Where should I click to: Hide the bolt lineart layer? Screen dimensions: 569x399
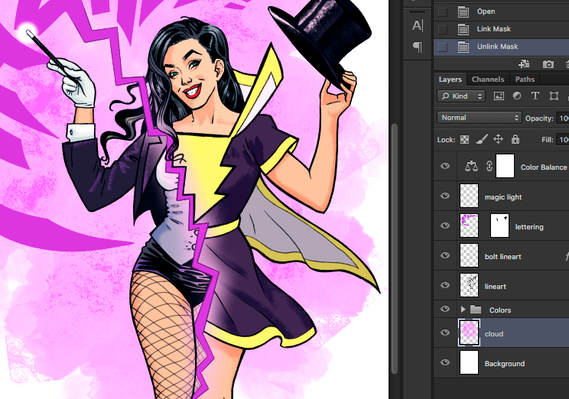click(x=445, y=255)
